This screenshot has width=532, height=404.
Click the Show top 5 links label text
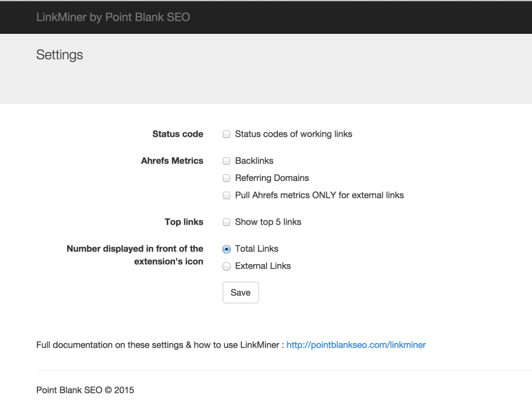268,221
